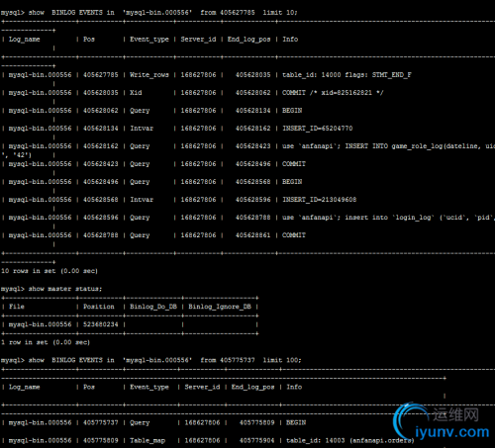Click 405628062 in the Pos column
495x448 pixels.
click(x=101, y=111)
